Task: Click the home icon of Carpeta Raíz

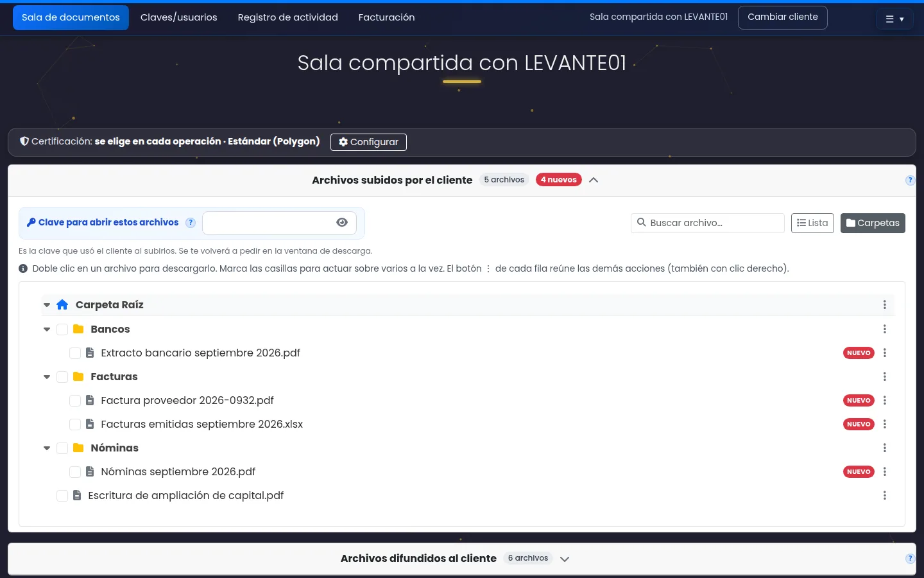Action: (x=62, y=304)
